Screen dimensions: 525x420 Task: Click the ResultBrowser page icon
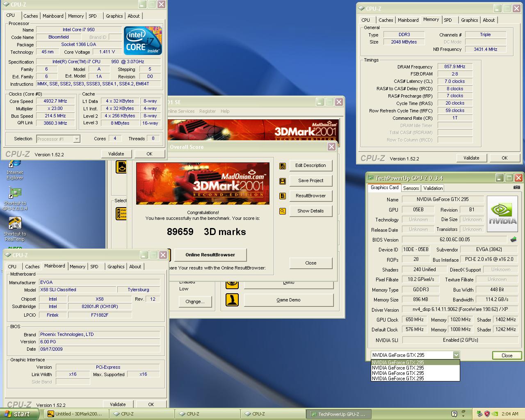point(283,196)
